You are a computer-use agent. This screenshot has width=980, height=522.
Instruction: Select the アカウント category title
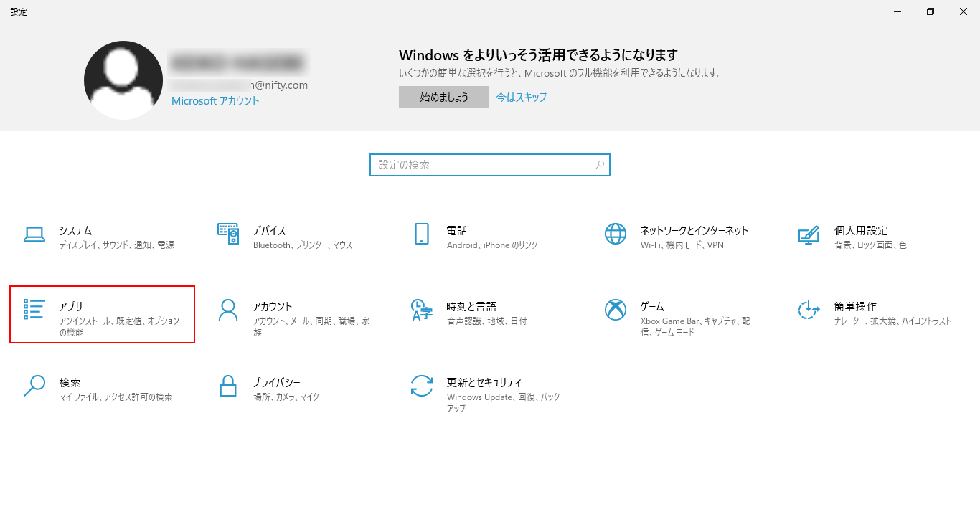pos(273,307)
